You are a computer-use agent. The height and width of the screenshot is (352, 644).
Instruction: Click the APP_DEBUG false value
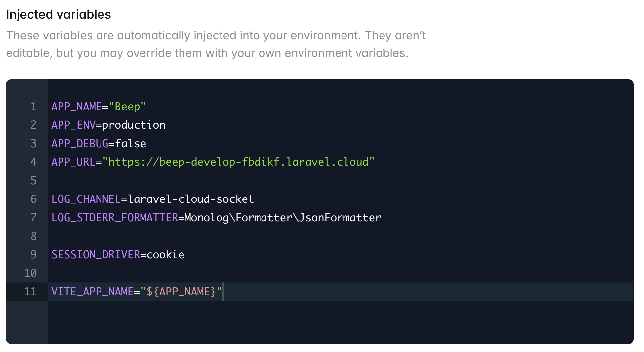[x=131, y=144]
